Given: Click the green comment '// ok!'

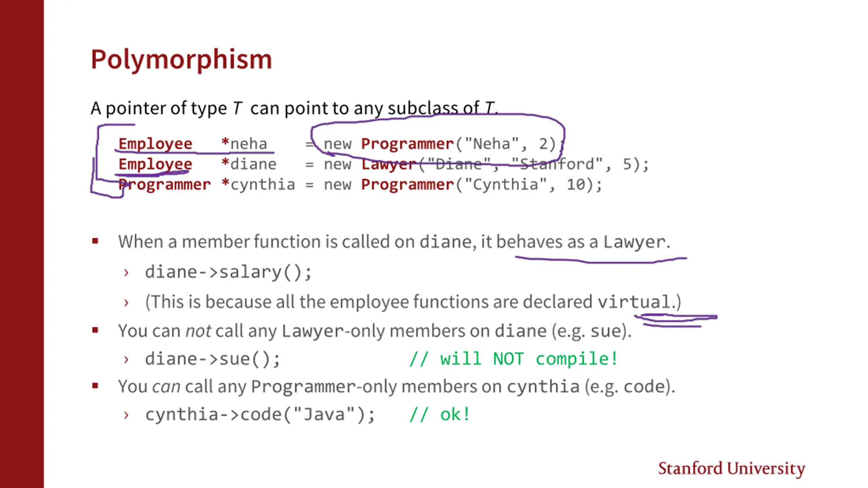Looking at the screenshot, I should click(440, 414).
